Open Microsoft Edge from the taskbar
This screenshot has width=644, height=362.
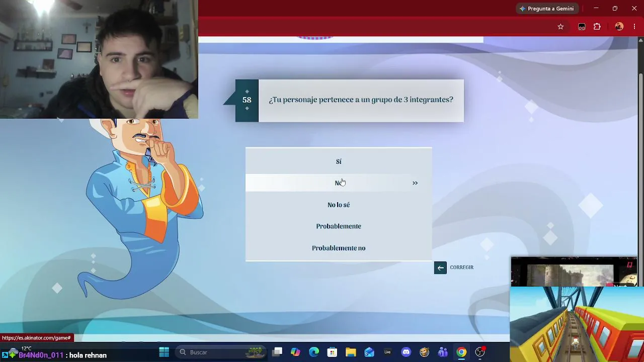point(314,352)
